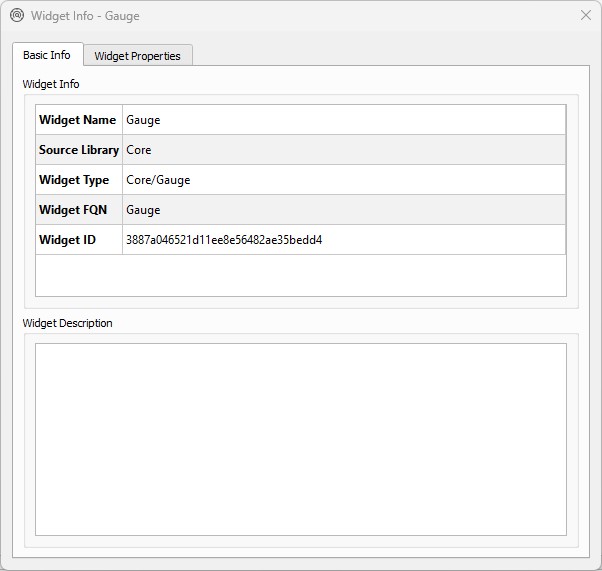This screenshot has height=571, width=602.
Task: Close the Widget Info dialog
Action: click(x=586, y=15)
